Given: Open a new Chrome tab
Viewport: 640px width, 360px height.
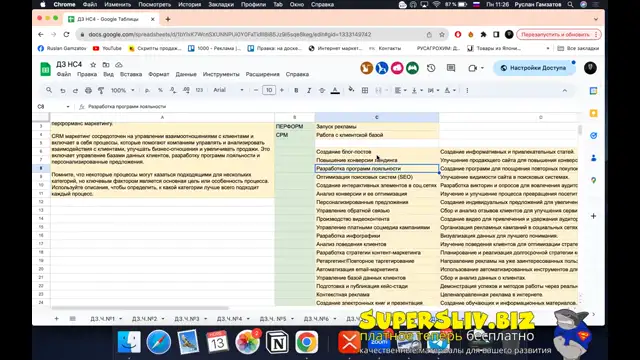Looking at the screenshot, I should coord(168,19).
